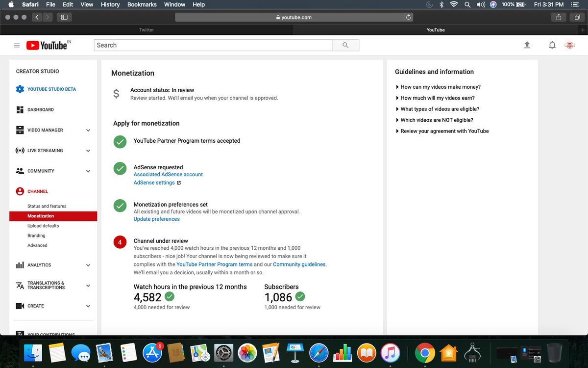This screenshot has width=588, height=368.
Task: Expand 'How can my videos make money?'
Action: click(438, 87)
